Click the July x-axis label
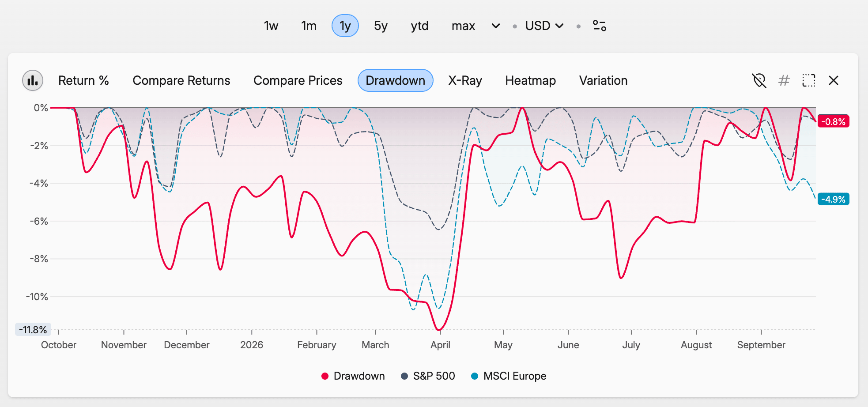This screenshot has width=868, height=407. (x=631, y=345)
